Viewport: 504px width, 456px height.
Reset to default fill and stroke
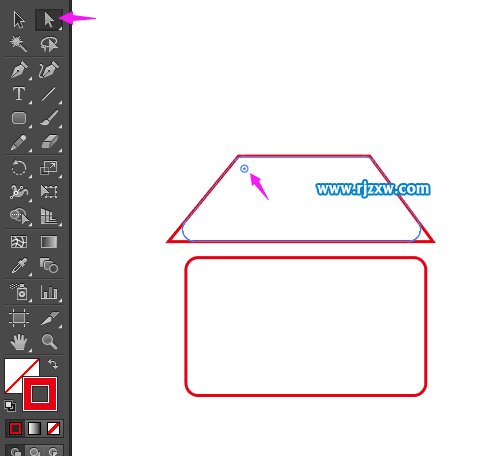(x=10, y=406)
